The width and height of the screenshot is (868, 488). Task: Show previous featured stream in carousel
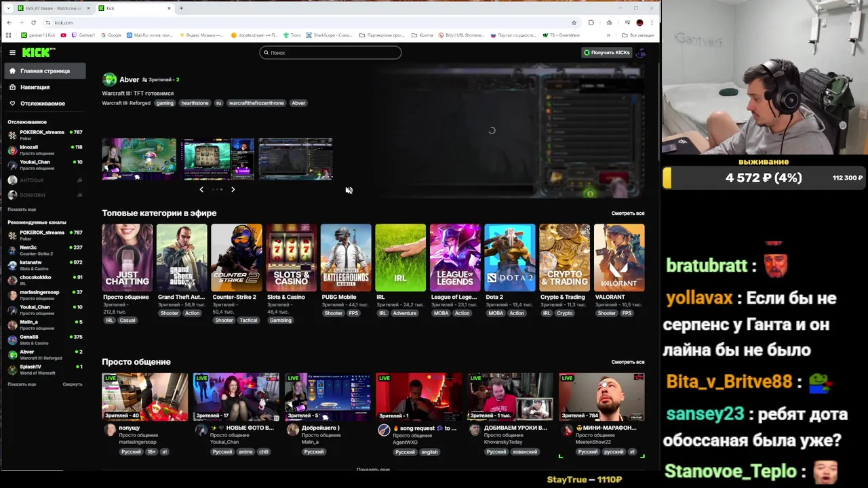[x=201, y=189]
